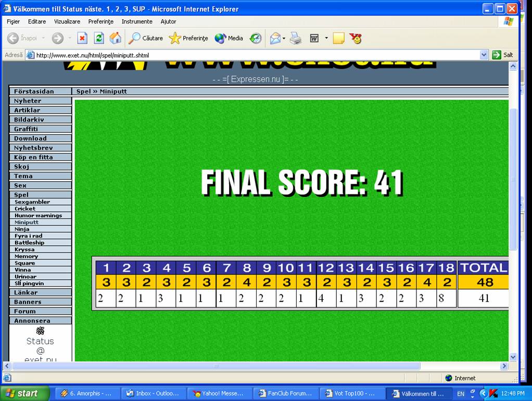Open Preferințe favorites star button

pos(188,38)
